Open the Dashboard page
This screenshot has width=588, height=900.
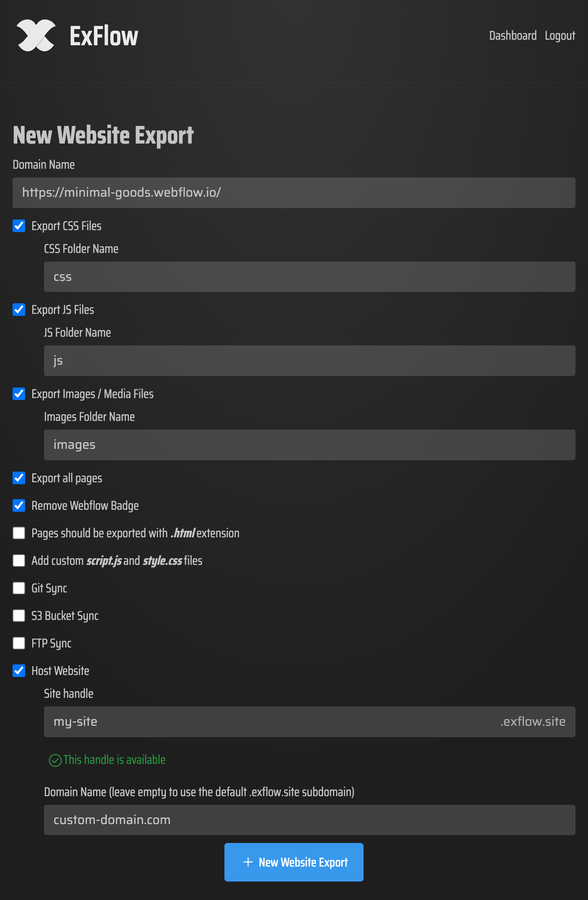coord(513,35)
